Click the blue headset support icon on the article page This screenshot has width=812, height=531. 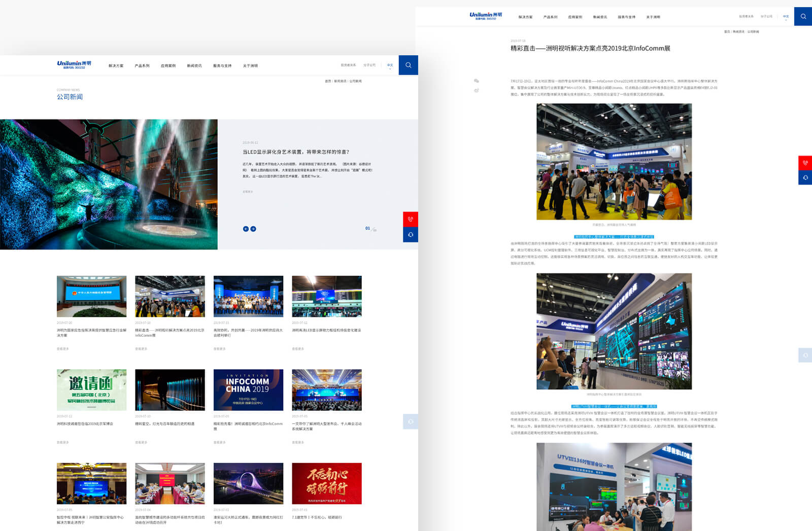click(x=805, y=178)
